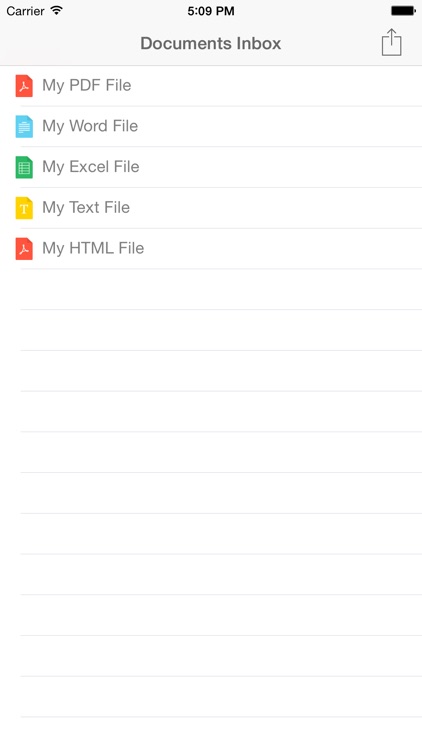Viewport: 422px width, 750px height.
Task: Click the blank row space right of My Word File
Action: click(x=280, y=126)
